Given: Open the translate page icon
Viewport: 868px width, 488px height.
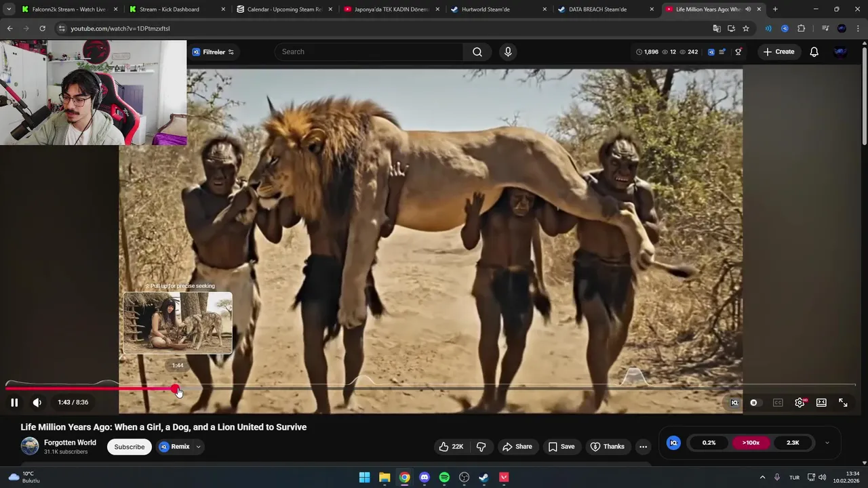Looking at the screenshot, I should (x=717, y=28).
